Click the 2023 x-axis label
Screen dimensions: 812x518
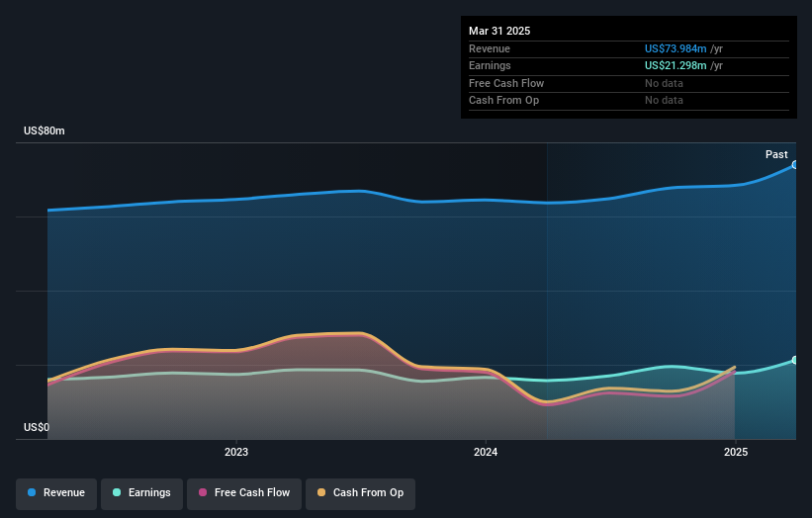[236, 453]
